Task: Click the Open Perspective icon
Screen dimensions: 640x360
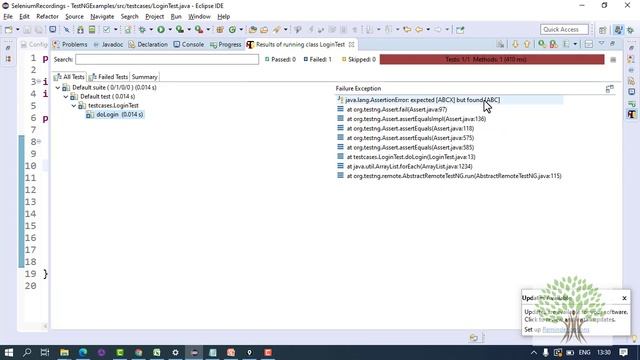Action: point(602,30)
